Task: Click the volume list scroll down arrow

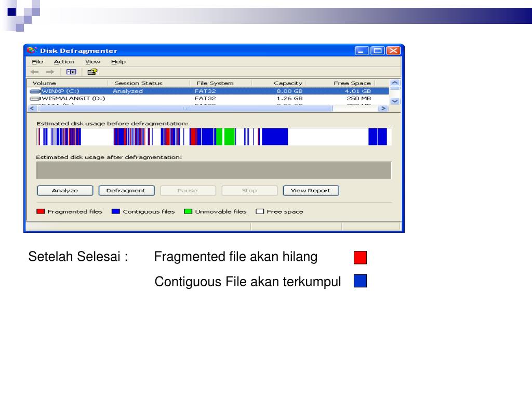Action: click(x=395, y=101)
